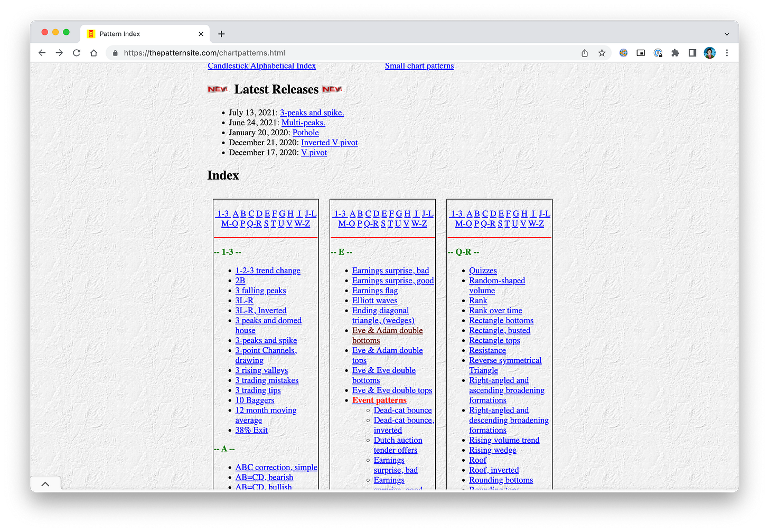Image resolution: width=769 pixels, height=532 pixels.
Task: Expand the tab search dropdown arrow
Action: (727, 34)
